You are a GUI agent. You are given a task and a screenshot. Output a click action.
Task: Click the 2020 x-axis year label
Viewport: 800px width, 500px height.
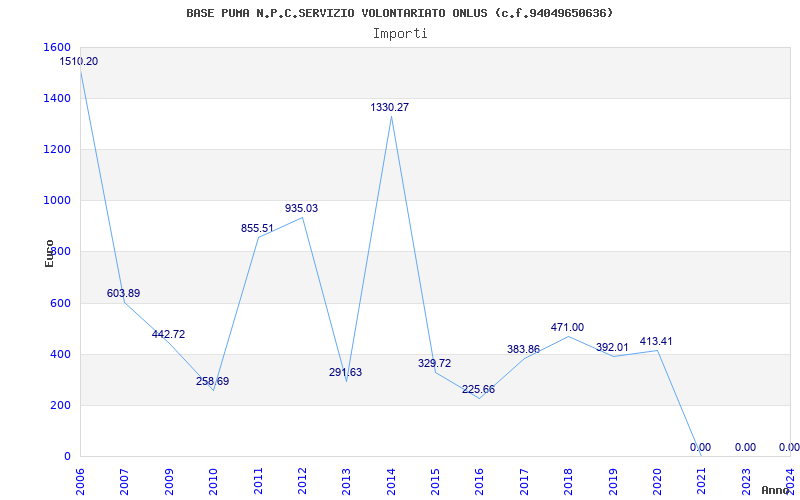[x=657, y=482]
